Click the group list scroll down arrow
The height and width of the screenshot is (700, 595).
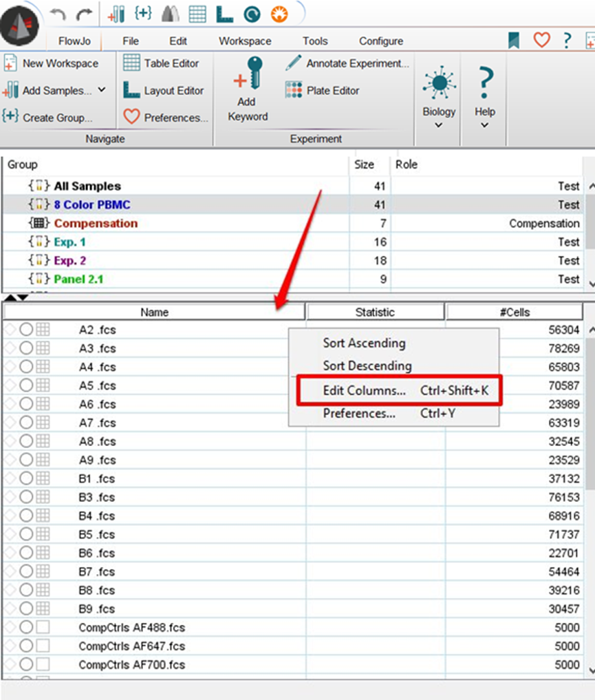592,284
